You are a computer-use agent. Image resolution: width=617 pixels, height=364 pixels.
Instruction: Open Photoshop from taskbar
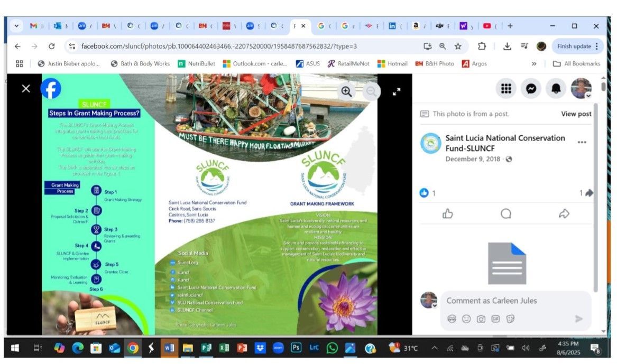[296, 348]
